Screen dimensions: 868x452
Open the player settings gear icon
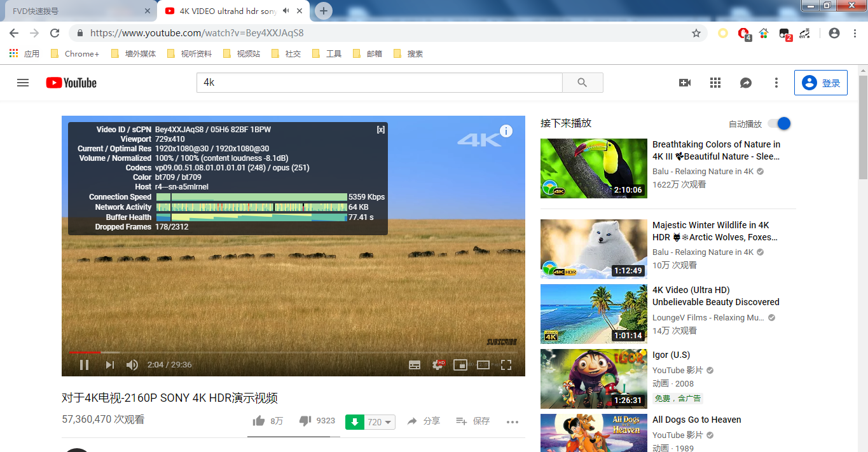point(437,365)
